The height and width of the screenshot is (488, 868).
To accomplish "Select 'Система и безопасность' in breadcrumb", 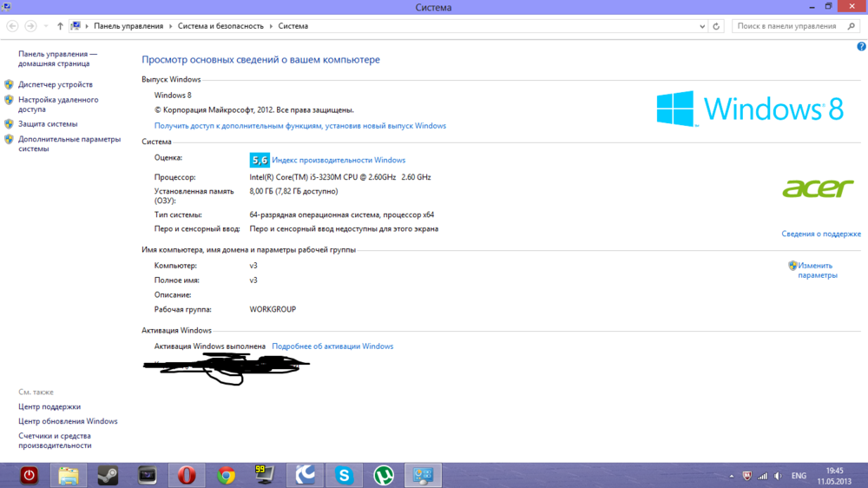I will coord(220,26).
